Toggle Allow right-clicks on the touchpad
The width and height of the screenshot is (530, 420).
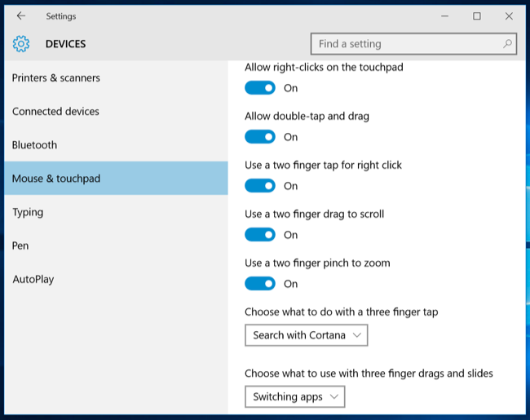point(260,88)
